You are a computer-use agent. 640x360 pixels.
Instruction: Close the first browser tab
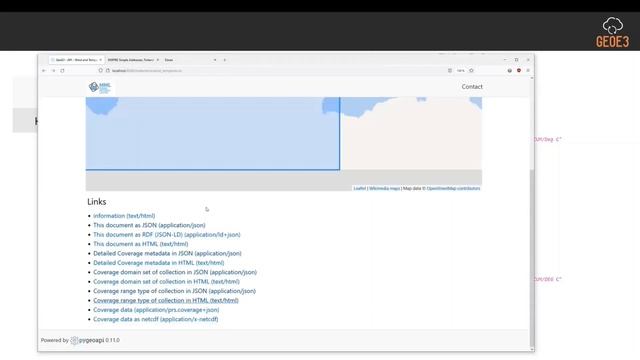100,60
